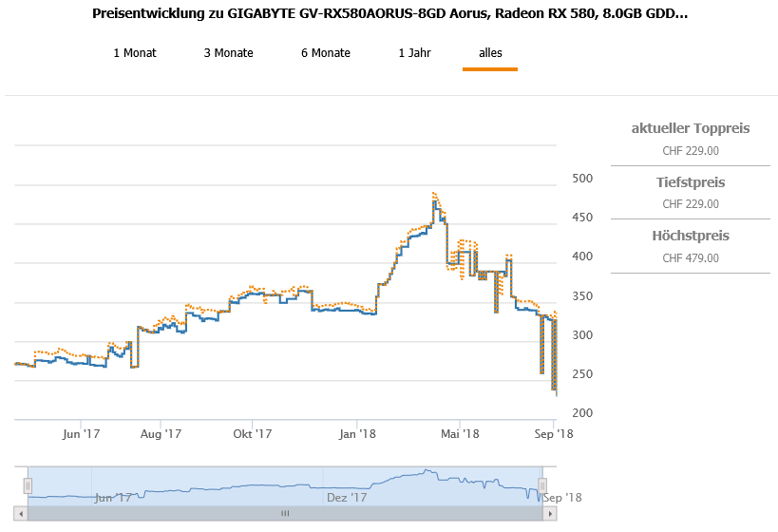Click the 'Tiefstpreis' label
The image size is (778, 532).
coord(691,181)
